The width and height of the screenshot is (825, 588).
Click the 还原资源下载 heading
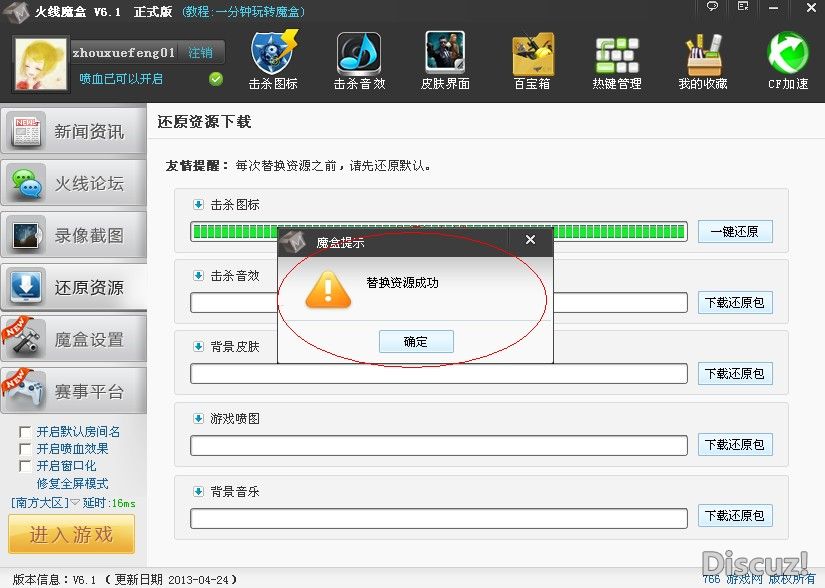tap(204, 122)
